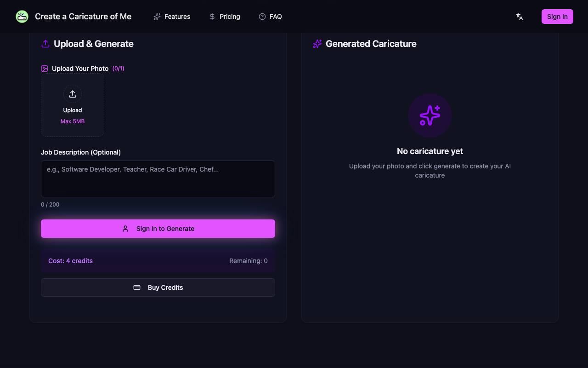Focus the Job Description text field
588x368 pixels.
158,179
